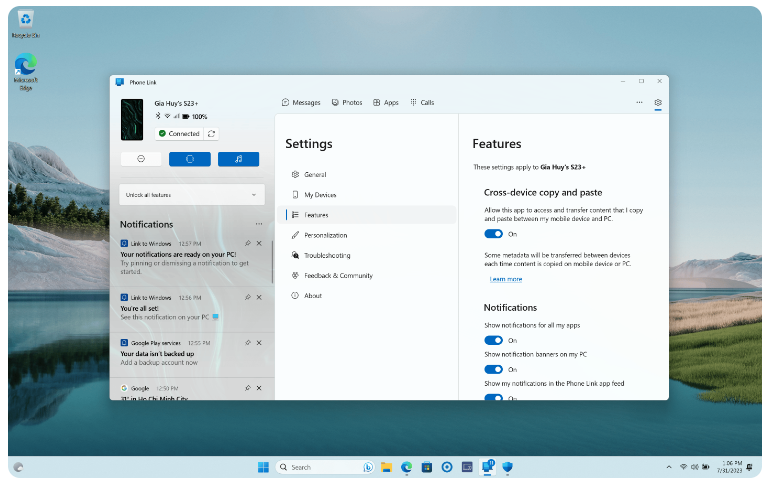Image resolution: width=765 pixels, height=479 pixels.
Task: Open the Personalization settings page
Action: tap(325, 235)
